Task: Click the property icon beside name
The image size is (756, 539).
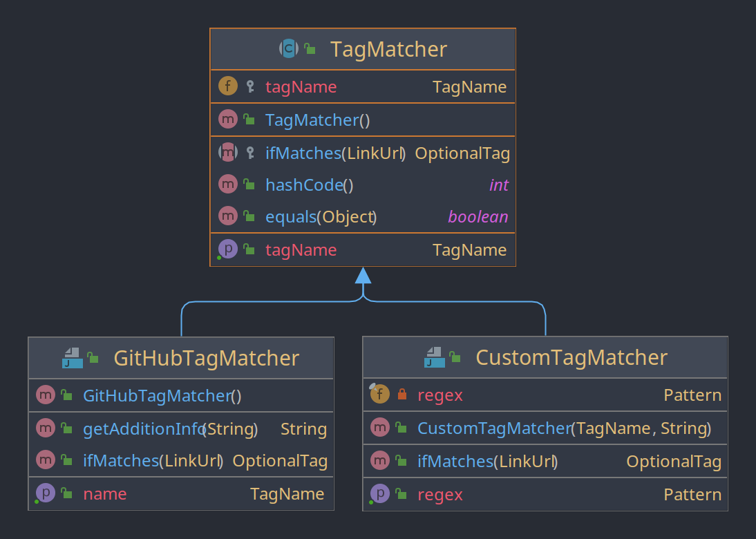Action: click(46, 493)
